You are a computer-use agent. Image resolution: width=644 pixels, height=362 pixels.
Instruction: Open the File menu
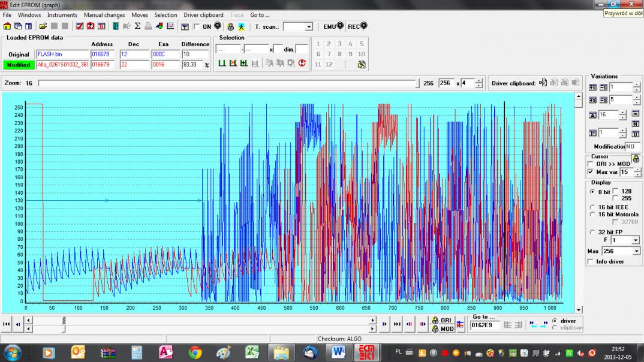click(x=7, y=15)
